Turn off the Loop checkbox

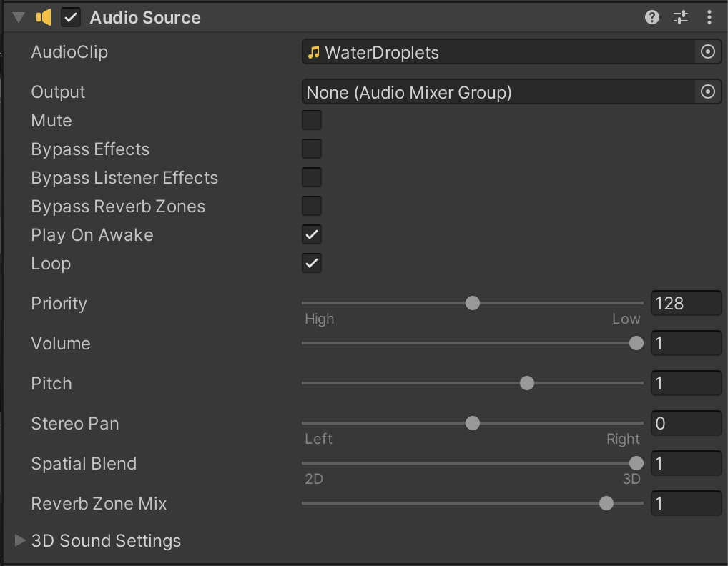click(x=312, y=264)
